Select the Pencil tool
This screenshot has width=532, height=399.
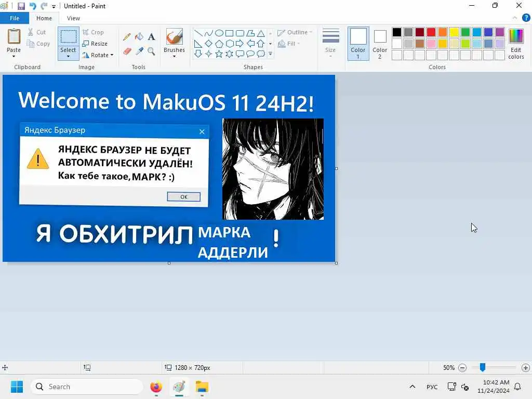pyautogui.click(x=127, y=37)
